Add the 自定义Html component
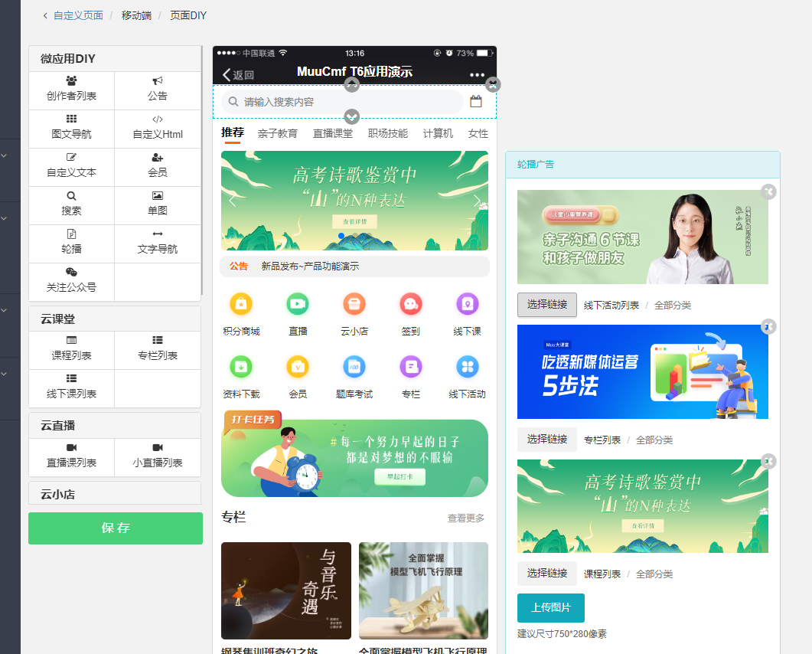812x654 pixels. [158, 129]
